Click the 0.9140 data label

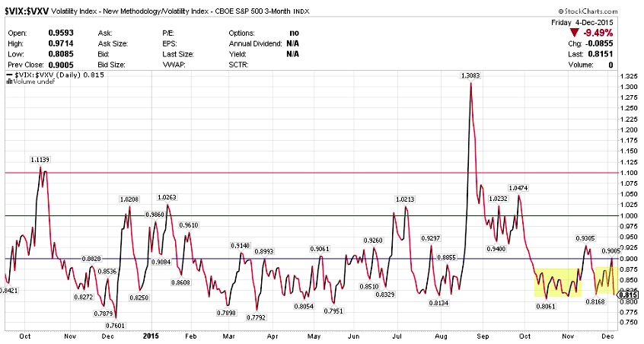tap(240, 246)
